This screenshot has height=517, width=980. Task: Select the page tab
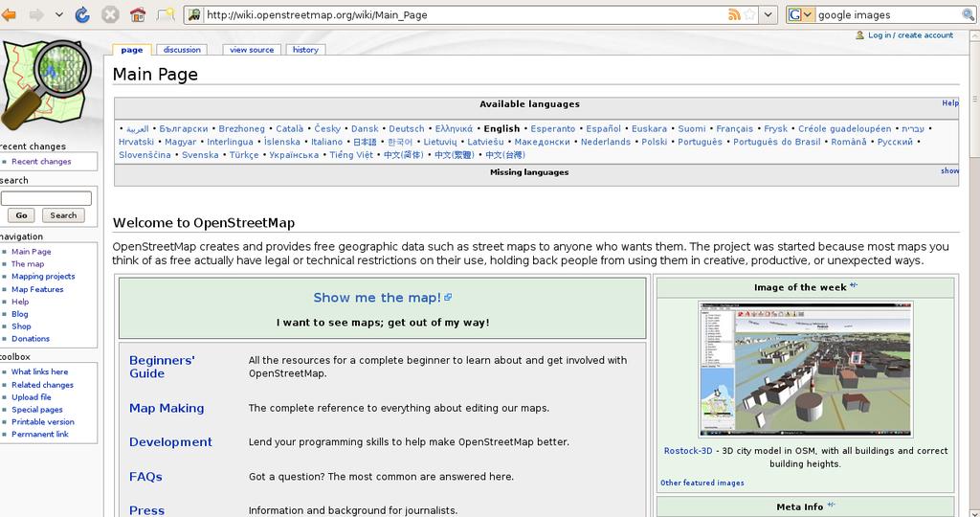click(x=132, y=50)
